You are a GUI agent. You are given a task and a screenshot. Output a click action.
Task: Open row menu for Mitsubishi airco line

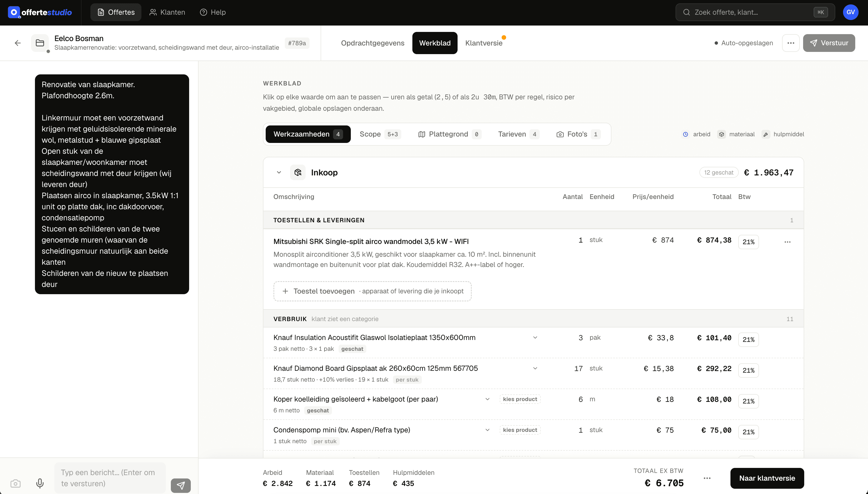[x=787, y=242]
